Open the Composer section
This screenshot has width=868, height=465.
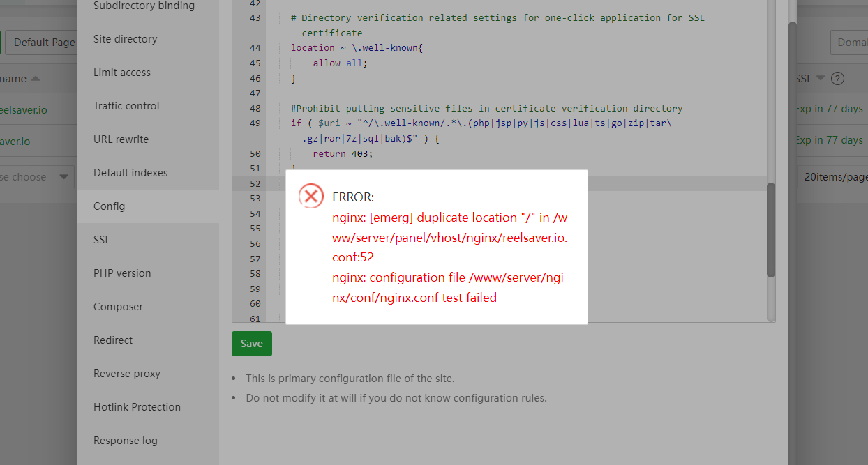pos(118,307)
